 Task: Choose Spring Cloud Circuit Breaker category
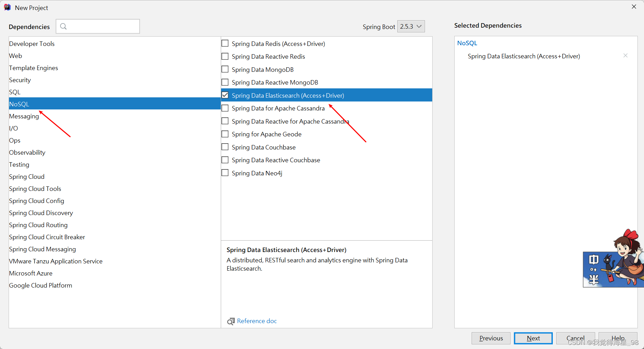115,237
